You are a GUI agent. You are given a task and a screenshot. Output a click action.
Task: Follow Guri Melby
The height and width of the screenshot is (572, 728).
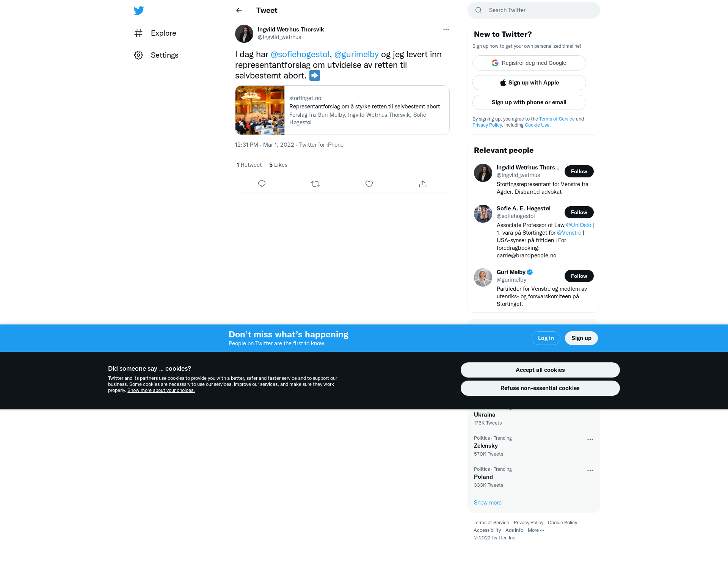coord(579,276)
